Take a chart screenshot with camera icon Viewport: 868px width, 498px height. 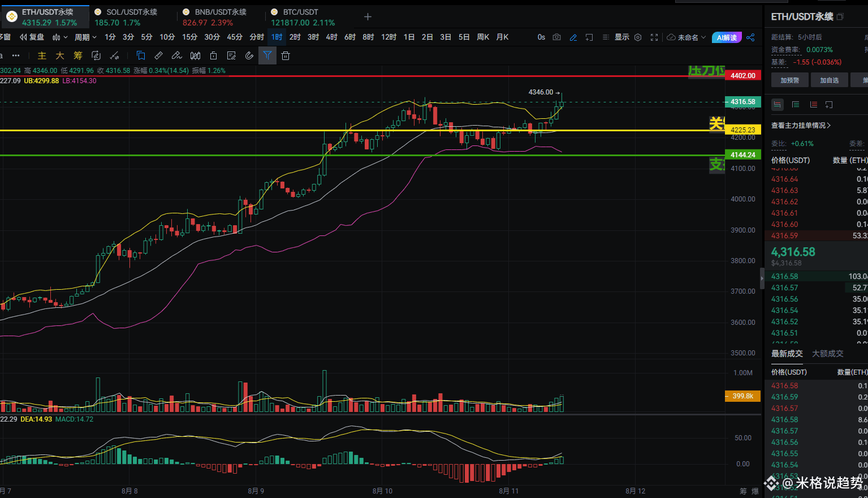[x=557, y=37]
